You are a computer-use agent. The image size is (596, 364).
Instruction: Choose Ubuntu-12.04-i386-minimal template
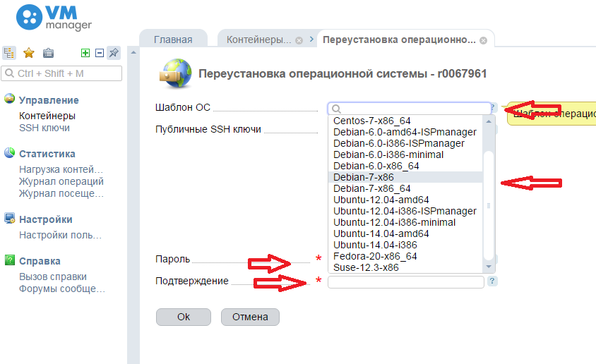point(405,222)
